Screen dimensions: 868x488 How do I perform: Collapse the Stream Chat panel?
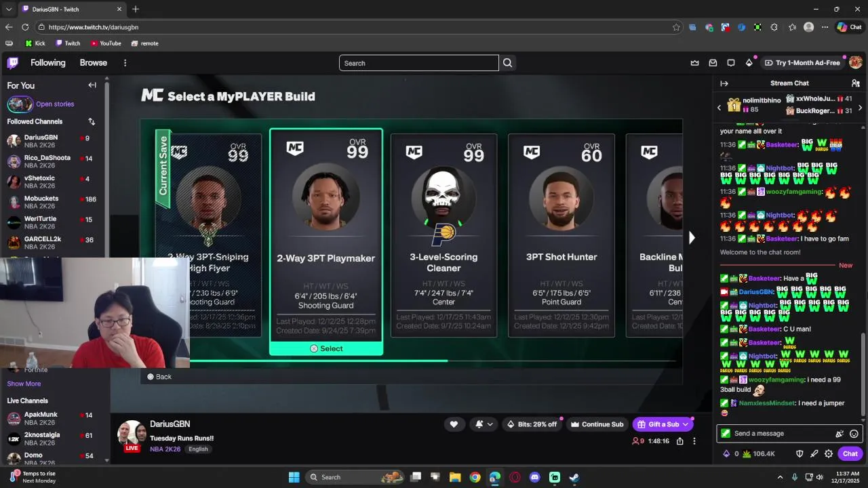tap(724, 83)
